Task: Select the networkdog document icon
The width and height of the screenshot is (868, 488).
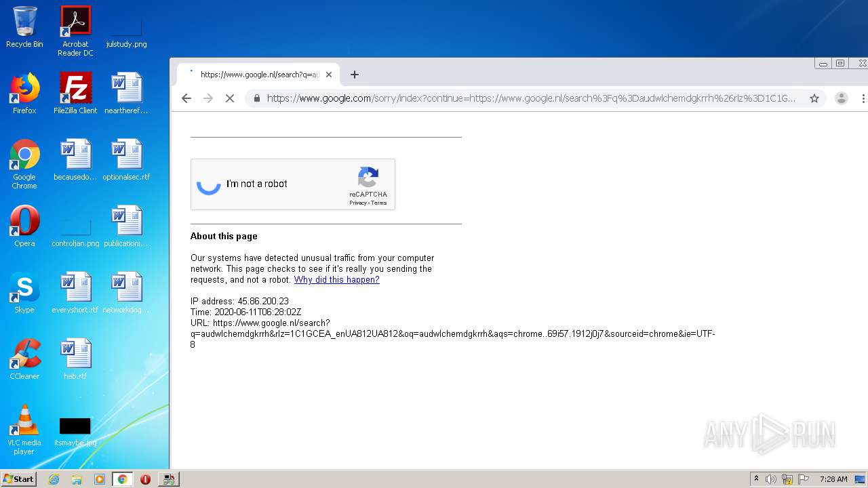Action: [126, 293]
